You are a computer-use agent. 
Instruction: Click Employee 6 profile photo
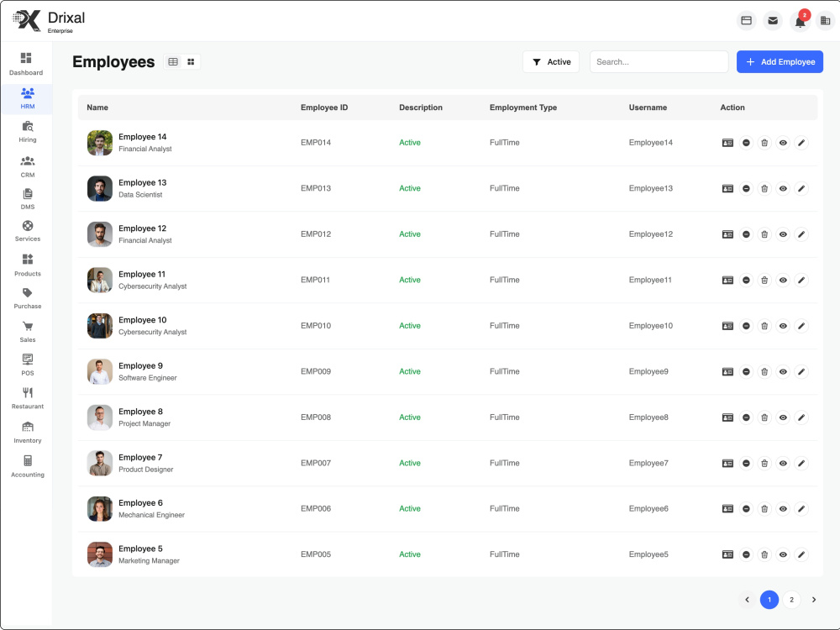click(x=100, y=509)
